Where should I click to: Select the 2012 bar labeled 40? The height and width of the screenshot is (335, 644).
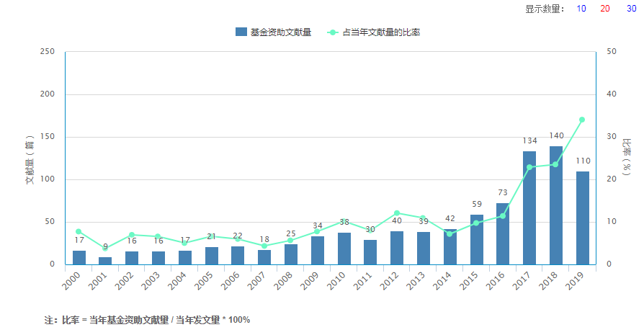point(397,248)
